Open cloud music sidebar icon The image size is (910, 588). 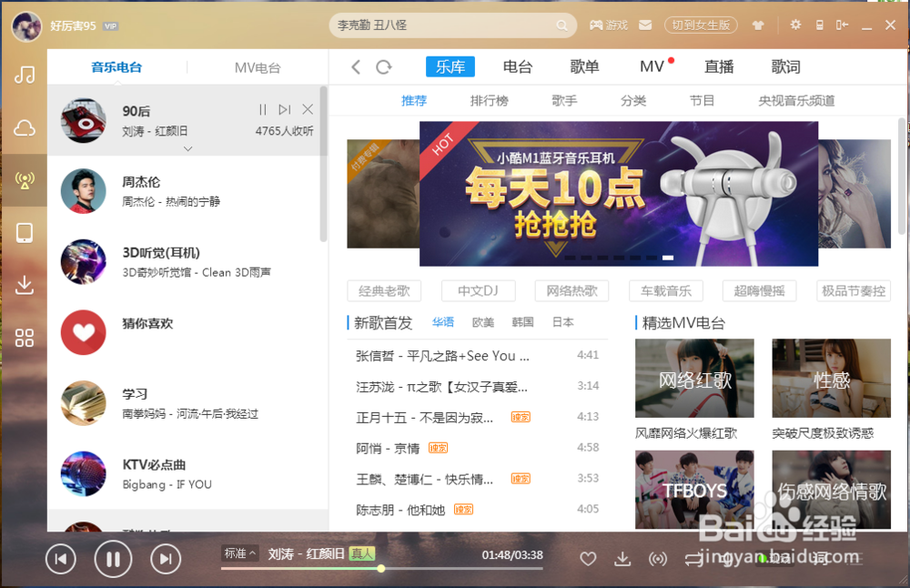(x=25, y=127)
